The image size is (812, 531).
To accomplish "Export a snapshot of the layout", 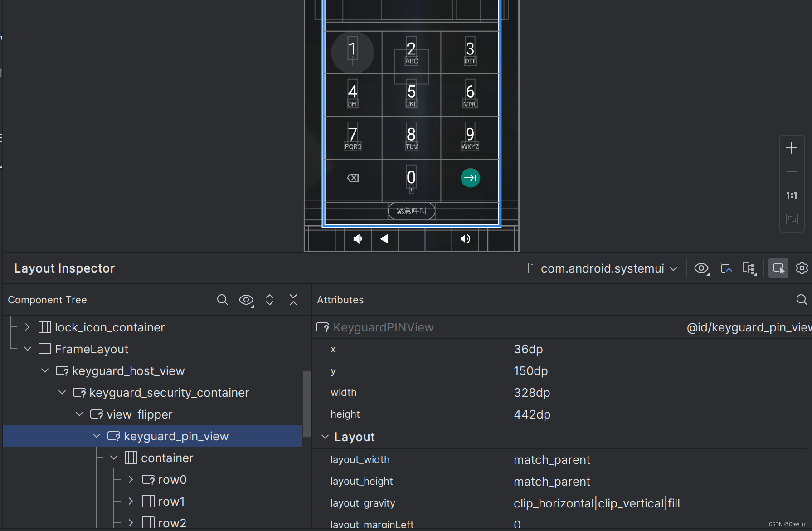I will pyautogui.click(x=725, y=268).
